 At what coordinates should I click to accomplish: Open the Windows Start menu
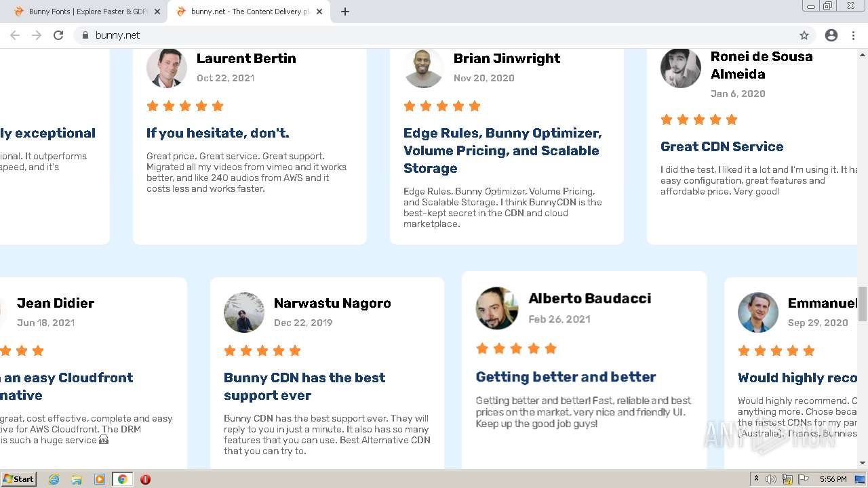point(19,479)
